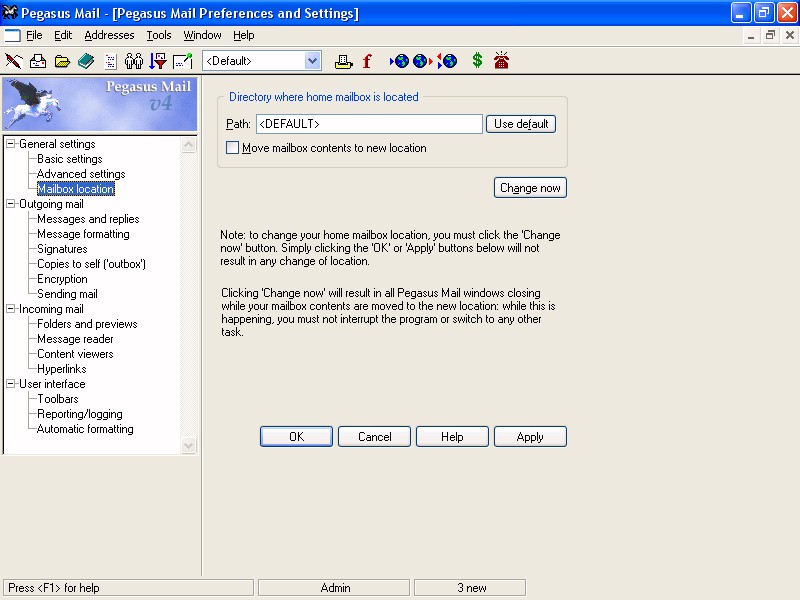Enable Move mailbox contents to new location
This screenshot has height=600, width=800.
click(232, 148)
